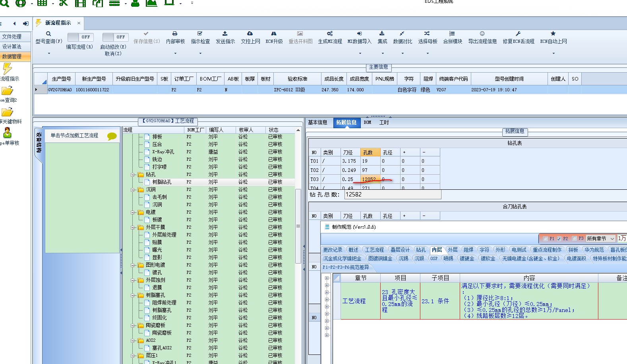The image size is (627, 364).
Task: Toggle the 编写流程(R) OFF switch
Action: 80,37
